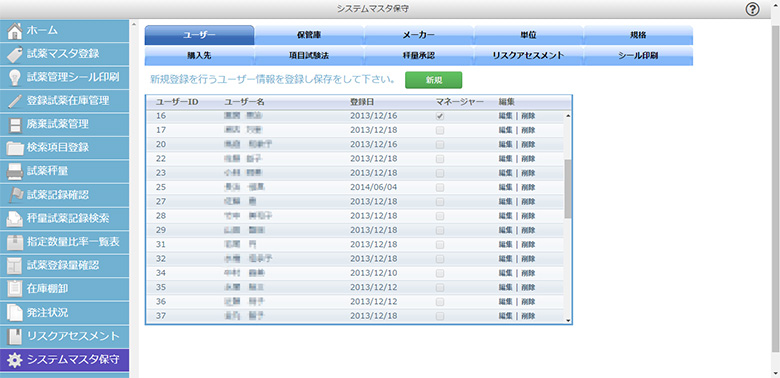Click the 在庫棚卸 clipboard icon
780x378 pixels.
15,289
